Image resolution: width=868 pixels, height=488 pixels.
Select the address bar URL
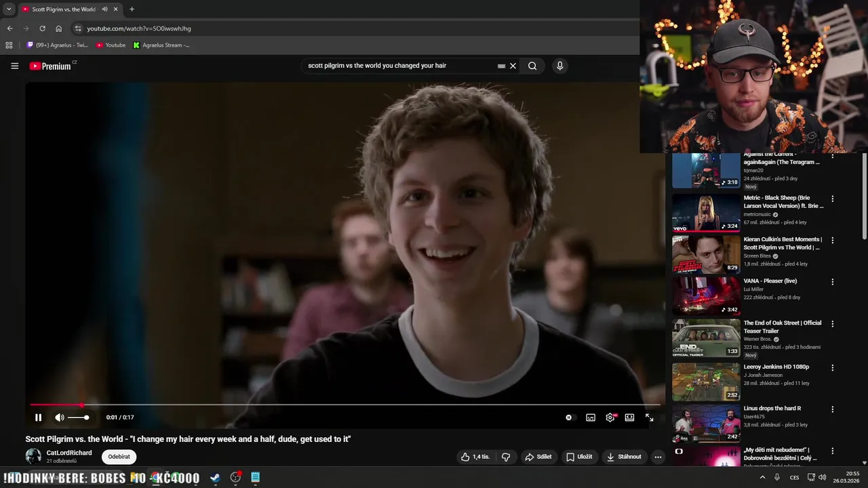pos(139,28)
